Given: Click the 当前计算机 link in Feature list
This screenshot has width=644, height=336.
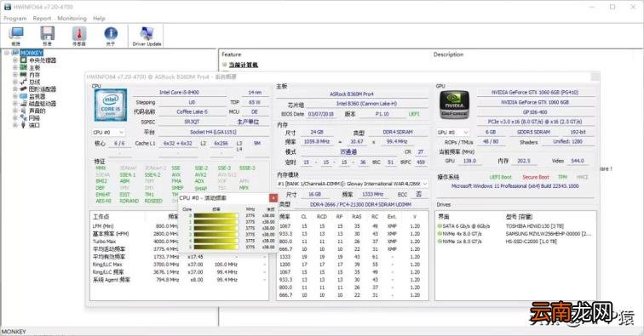Looking at the screenshot, I should (243, 65).
